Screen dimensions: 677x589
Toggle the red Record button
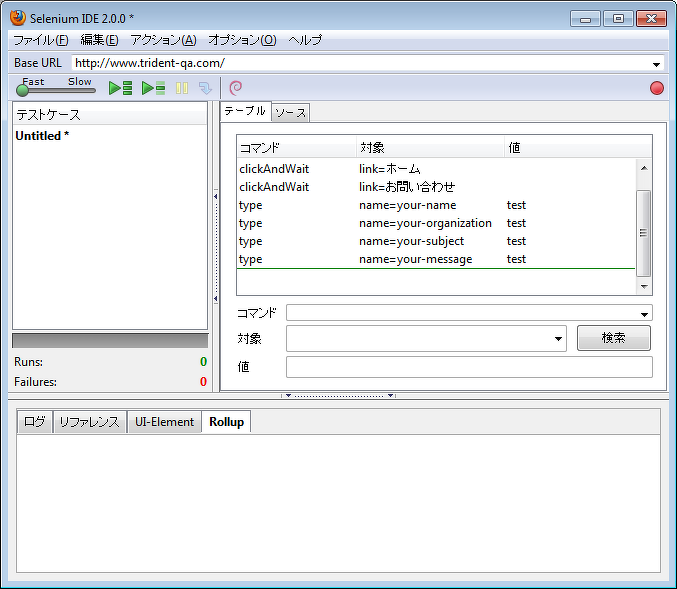(657, 88)
